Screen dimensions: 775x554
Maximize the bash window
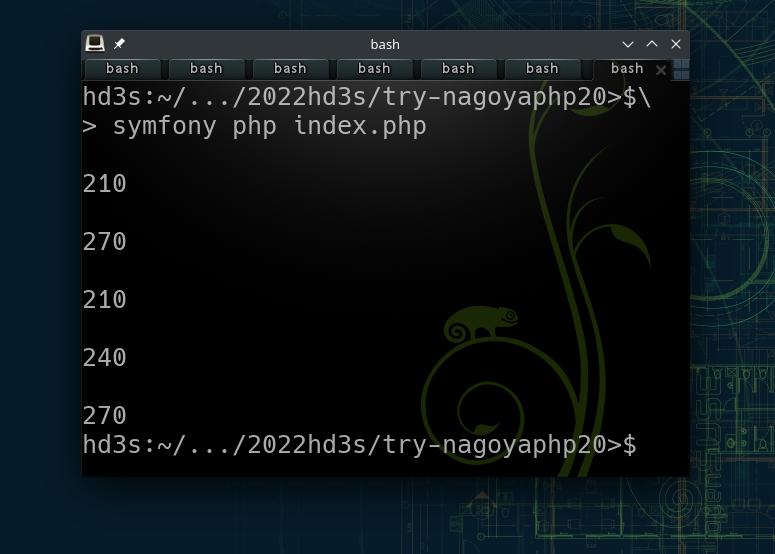pos(652,44)
